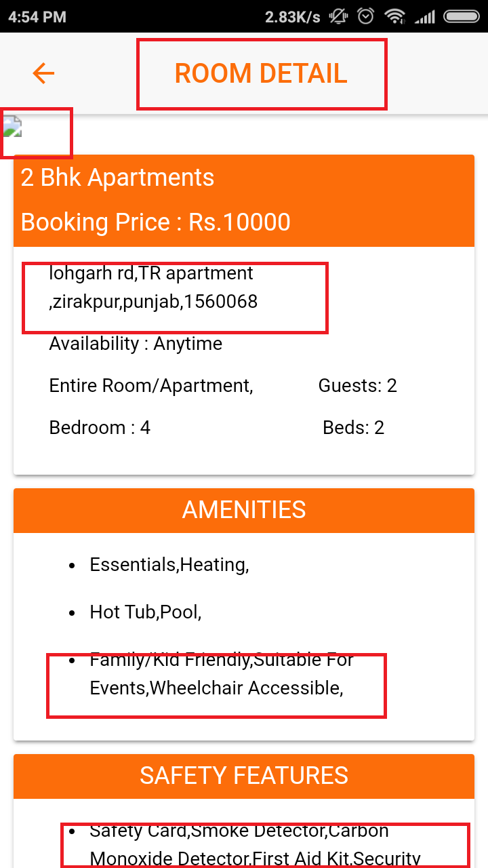This screenshot has width=488, height=868.
Task: Tap the Guests: 2 label
Action: click(358, 386)
